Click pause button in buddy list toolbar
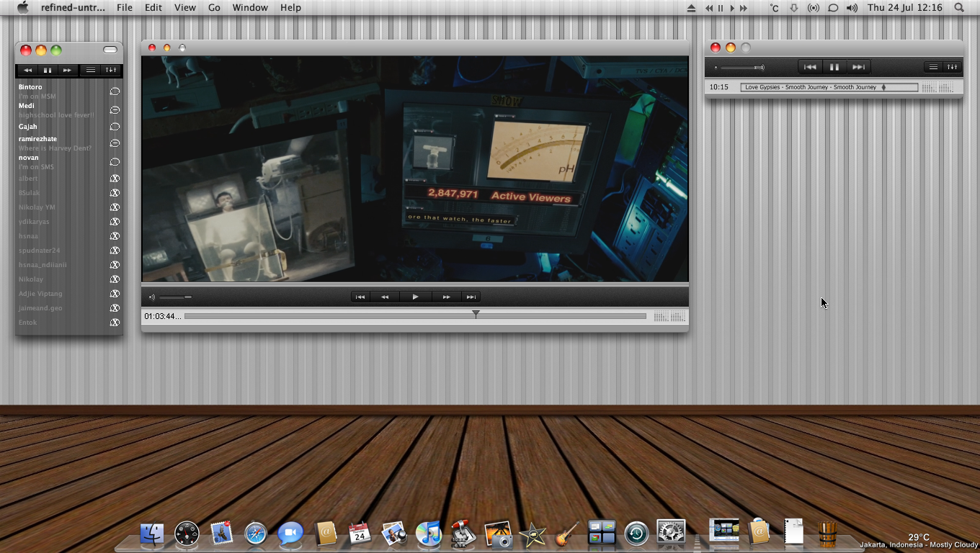 coord(48,70)
